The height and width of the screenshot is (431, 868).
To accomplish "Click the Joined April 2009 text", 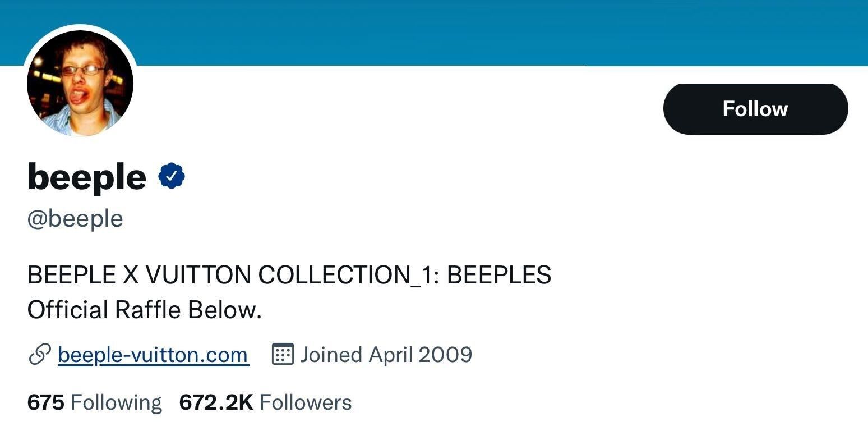I will [x=386, y=355].
